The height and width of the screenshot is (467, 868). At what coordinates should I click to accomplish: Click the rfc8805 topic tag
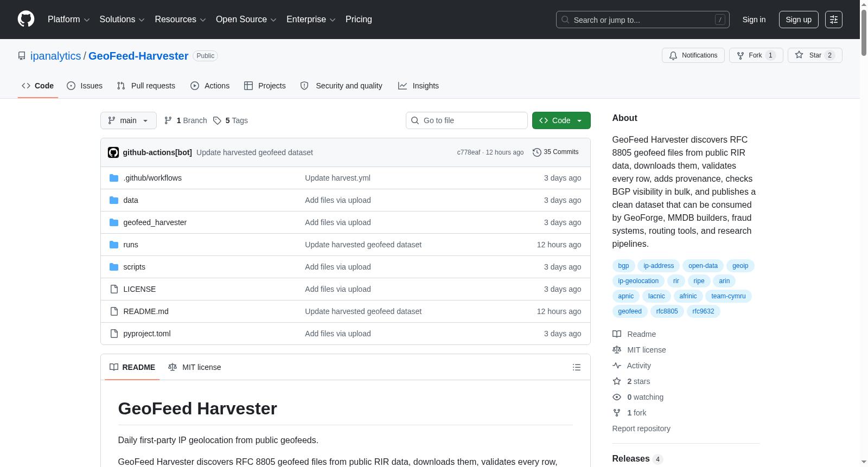[667, 311]
